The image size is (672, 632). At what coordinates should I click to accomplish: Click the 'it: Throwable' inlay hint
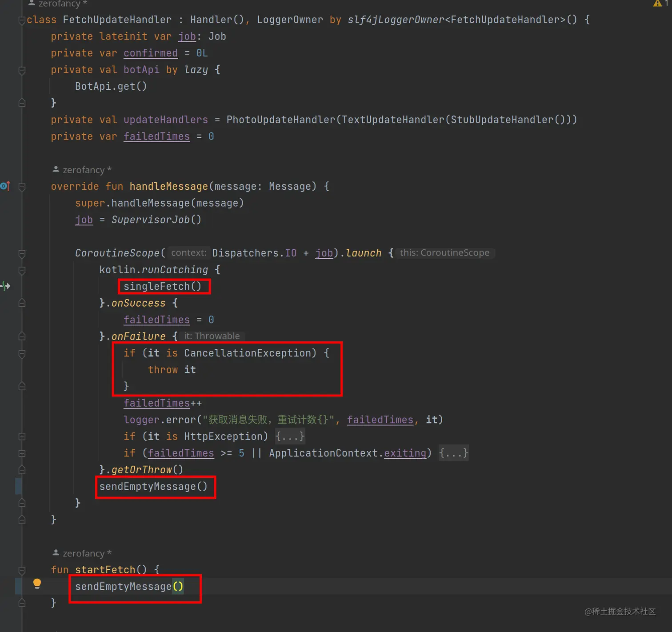coord(212,336)
